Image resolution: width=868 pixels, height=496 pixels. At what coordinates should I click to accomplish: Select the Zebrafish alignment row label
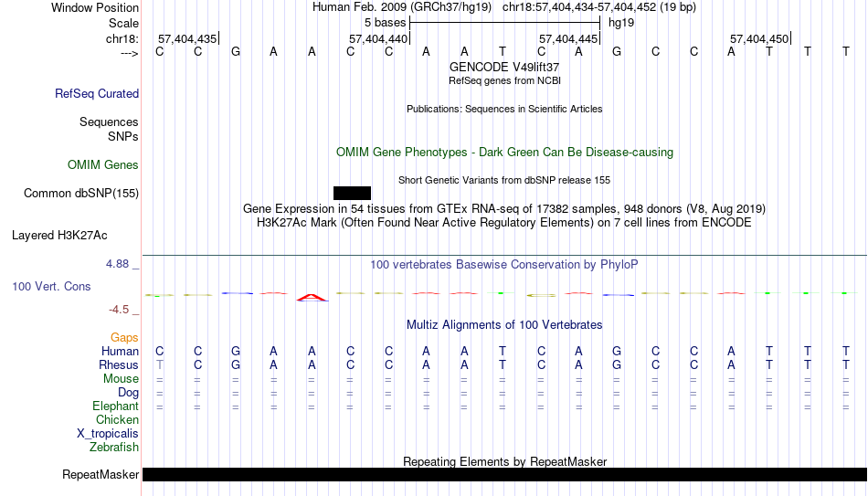pyautogui.click(x=114, y=447)
